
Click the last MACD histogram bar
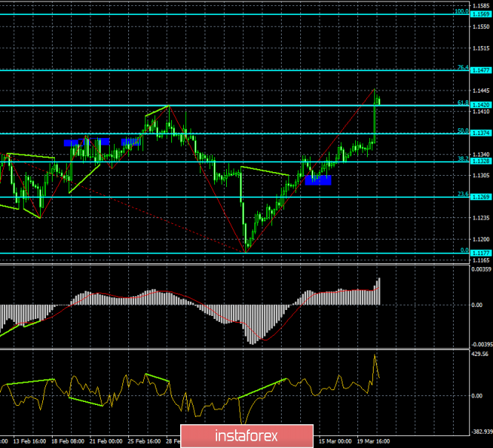point(380,291)
